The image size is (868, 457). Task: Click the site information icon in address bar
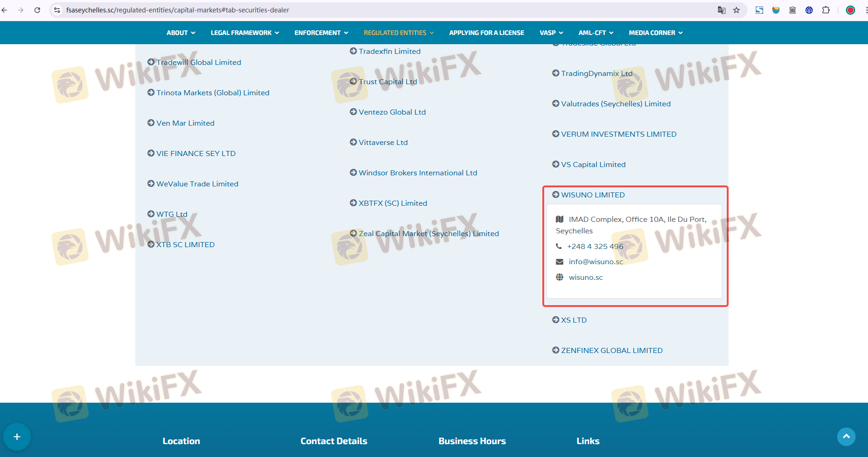click(57, 10)
